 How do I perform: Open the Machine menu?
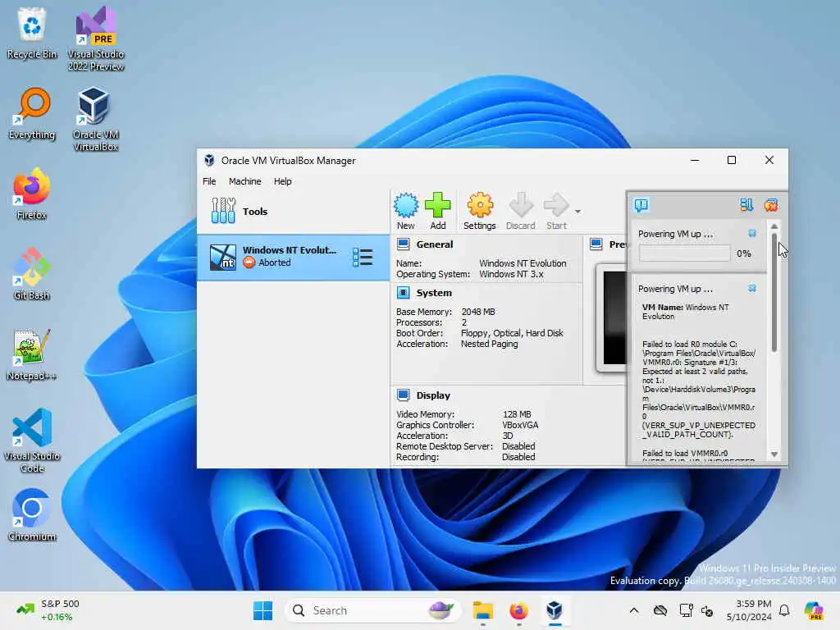pos(244,181)
